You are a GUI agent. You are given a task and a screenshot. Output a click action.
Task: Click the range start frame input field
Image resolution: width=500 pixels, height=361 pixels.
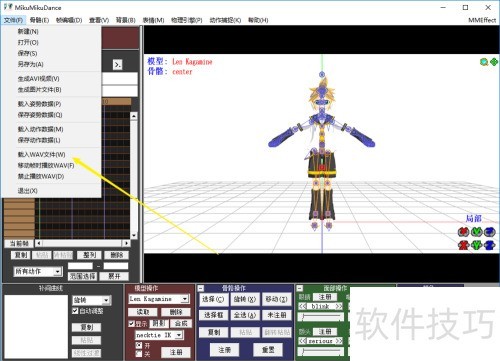coord(80,266)
